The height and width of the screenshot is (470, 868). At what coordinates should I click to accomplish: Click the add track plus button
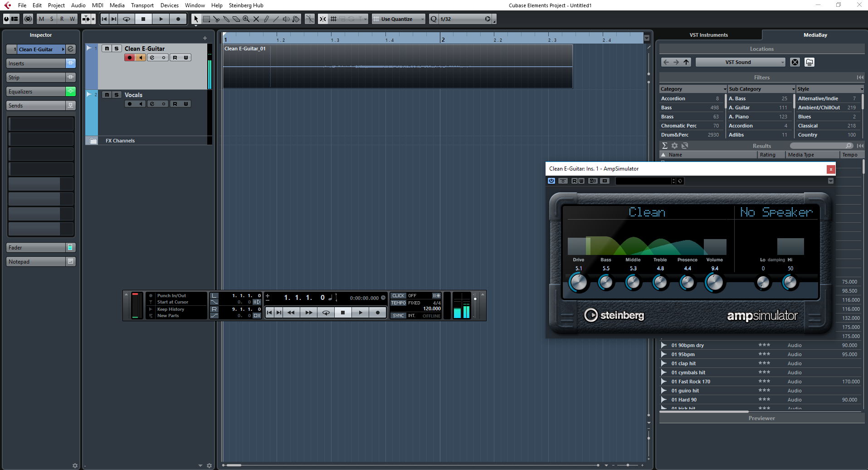pos(205,38)
